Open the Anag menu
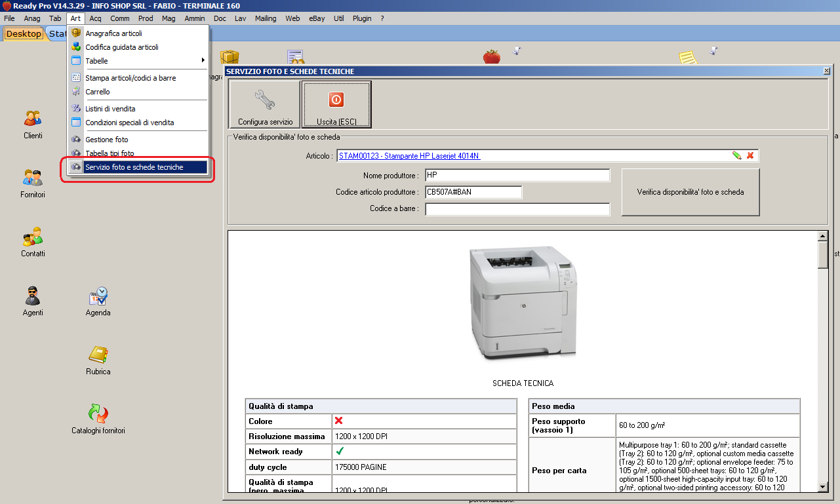 32,18
